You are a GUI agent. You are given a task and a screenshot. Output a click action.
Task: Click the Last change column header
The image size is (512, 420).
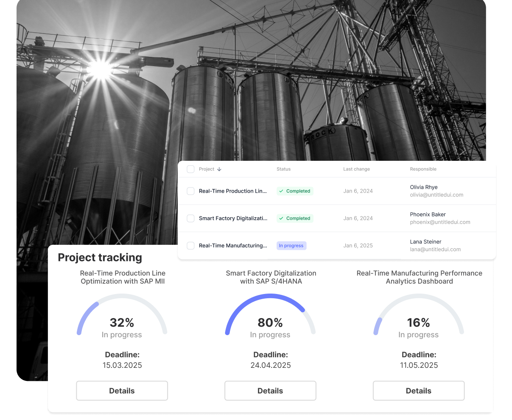pos(356,169)
